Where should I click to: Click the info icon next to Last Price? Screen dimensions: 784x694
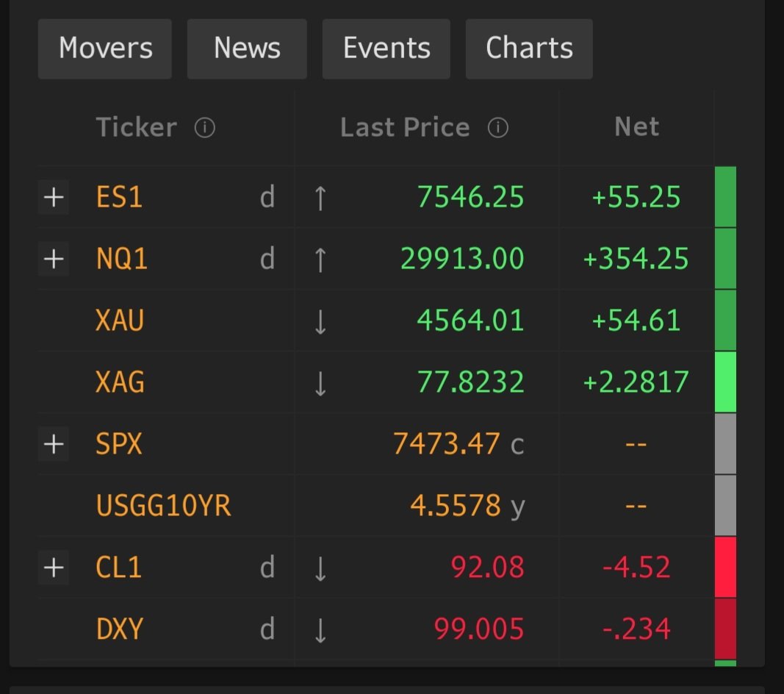coord(498,128)
